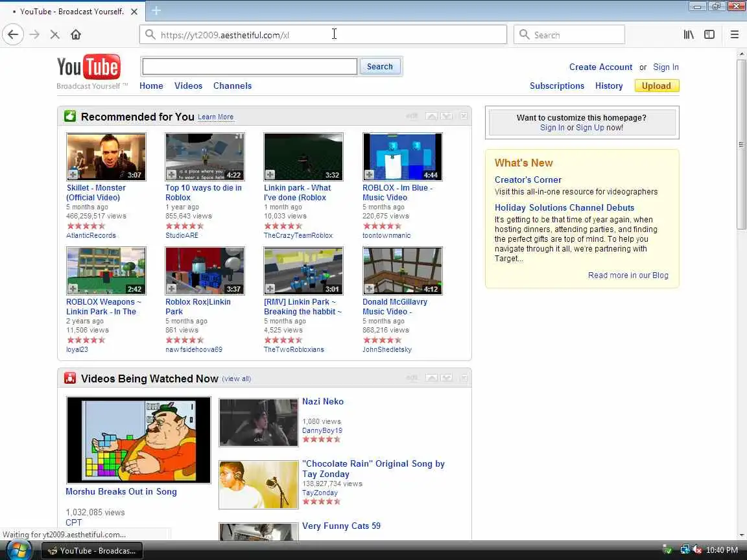Add ROBLOX Weapons video plus icon
The image size is (747, 560).
pyautogui.click(x=73, y=288)
